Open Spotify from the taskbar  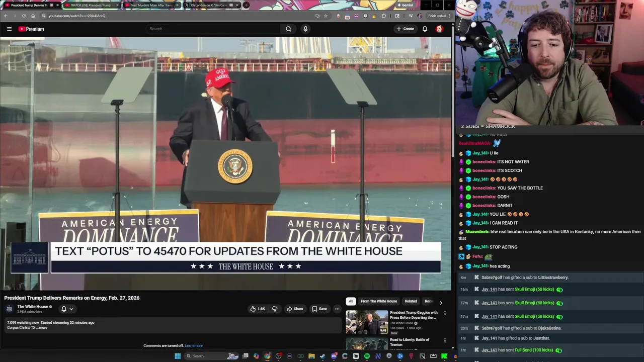[x=367, y=356]
